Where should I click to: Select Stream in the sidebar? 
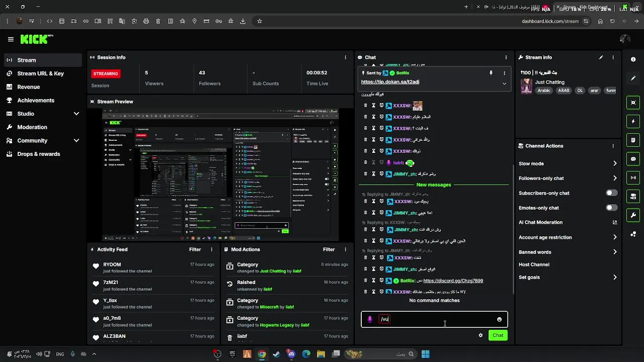point(43,60)
